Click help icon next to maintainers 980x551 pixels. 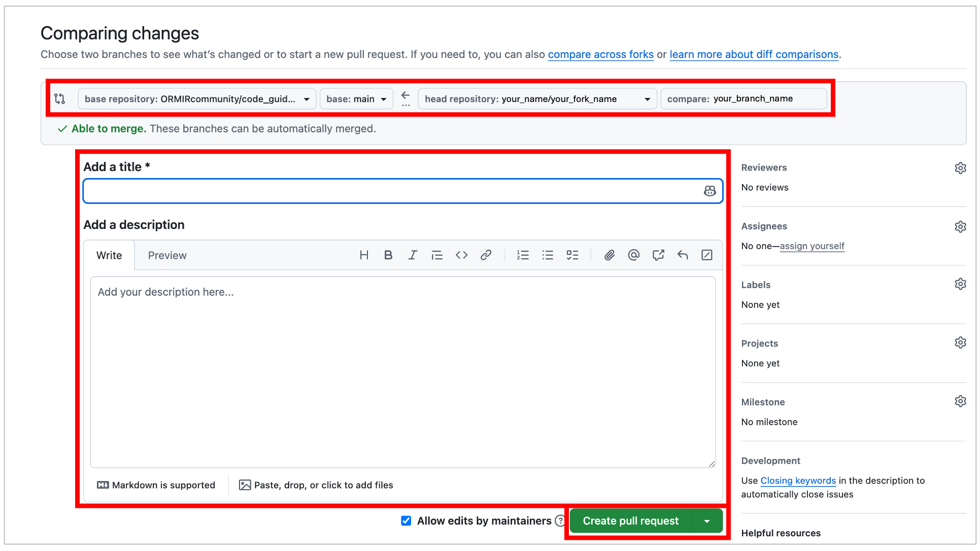[560, 521]
